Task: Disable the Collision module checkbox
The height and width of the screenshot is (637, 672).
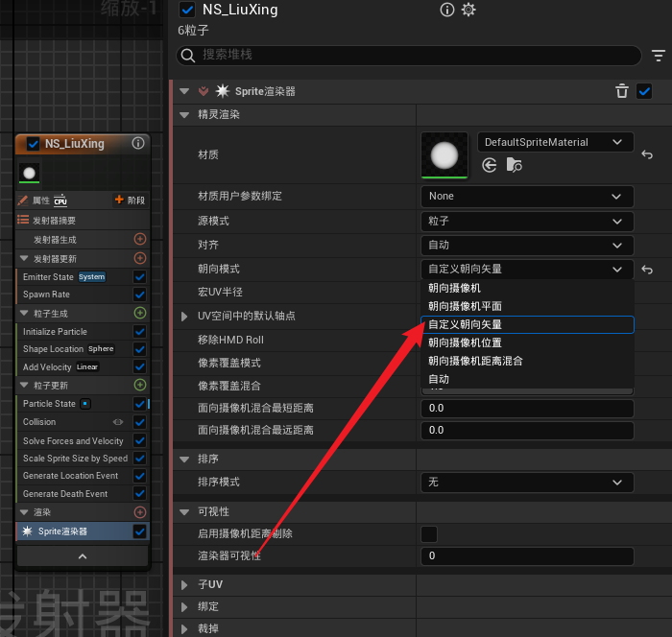Action: coord(140,422)
